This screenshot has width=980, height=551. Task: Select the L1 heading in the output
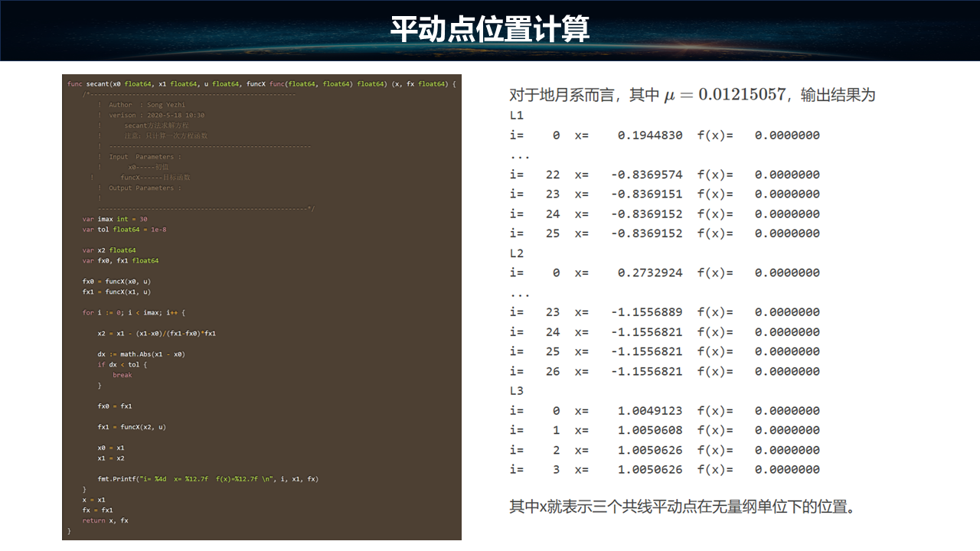[517, 116]
